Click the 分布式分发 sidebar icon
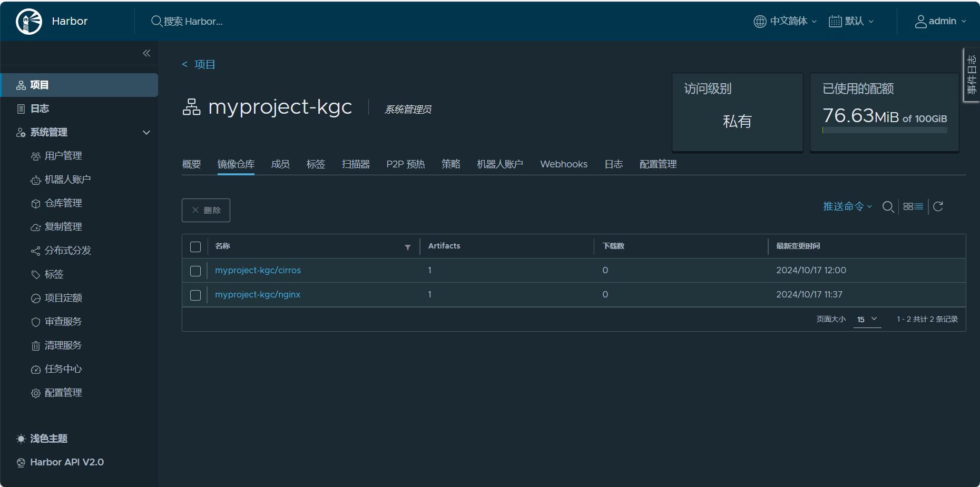 click(35, 251)
